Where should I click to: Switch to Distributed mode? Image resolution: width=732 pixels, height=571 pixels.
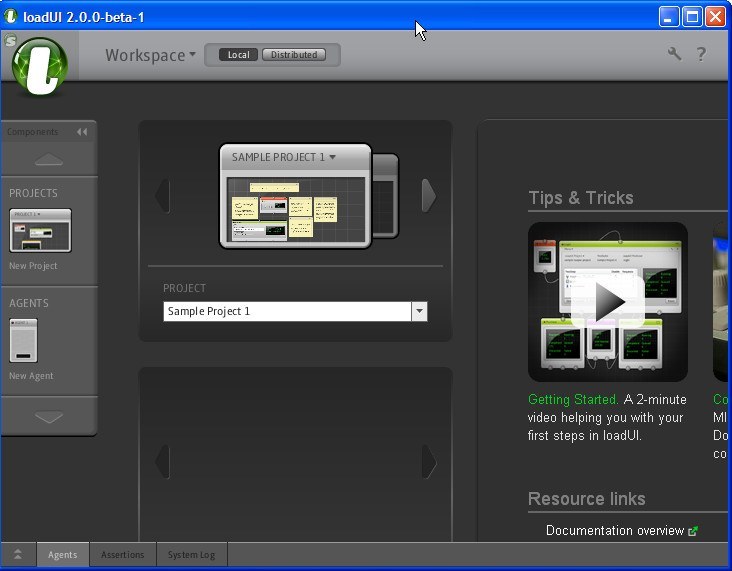(294, 55)
